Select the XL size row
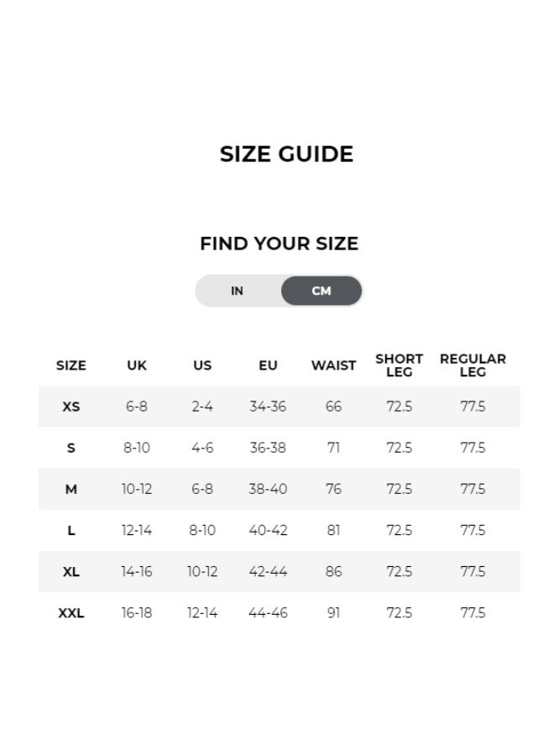 click(x=71, y=571)
